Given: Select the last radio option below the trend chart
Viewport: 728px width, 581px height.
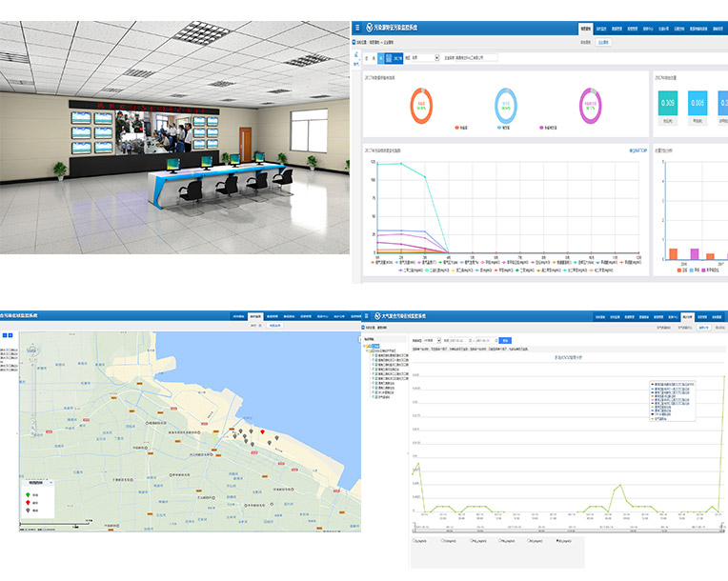Looking at the screenshot, I should (557, 541).
